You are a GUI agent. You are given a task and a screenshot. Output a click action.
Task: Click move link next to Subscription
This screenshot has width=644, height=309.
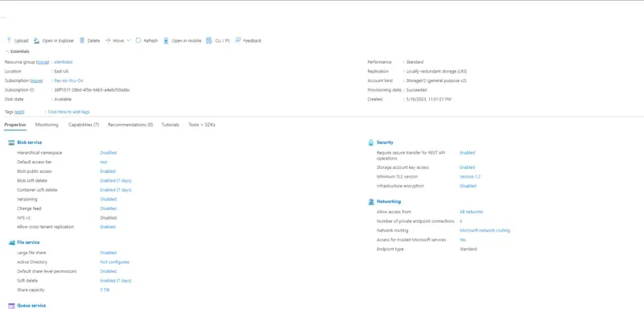(x=37, y=80)
